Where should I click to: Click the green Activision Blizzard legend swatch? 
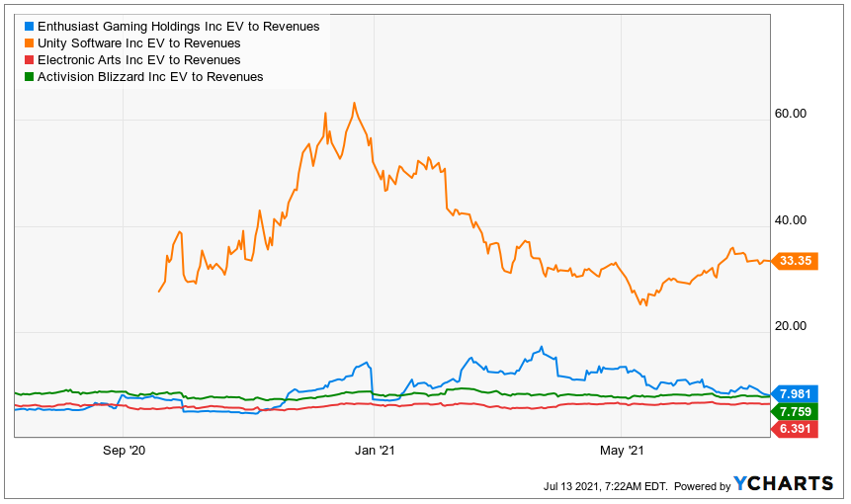[x=29, y=76]
